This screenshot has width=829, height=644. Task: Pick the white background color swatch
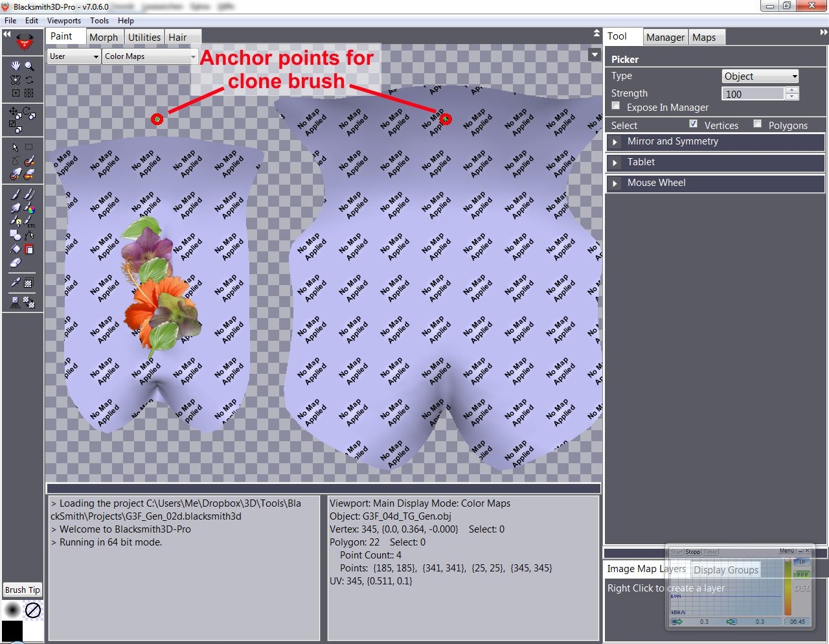point(34,630)
